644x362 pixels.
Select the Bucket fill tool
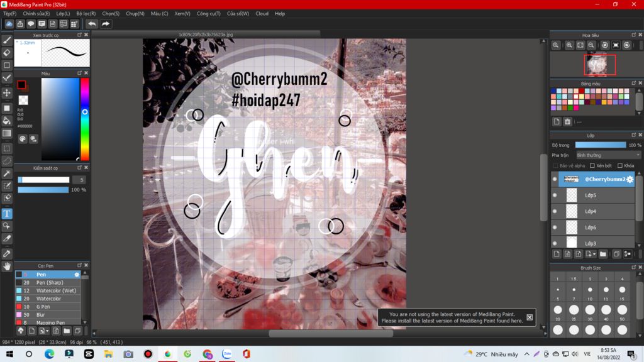(7, 121)
